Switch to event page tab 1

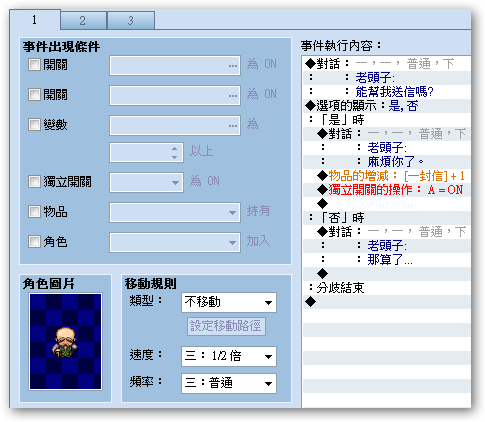pos(35,20)
